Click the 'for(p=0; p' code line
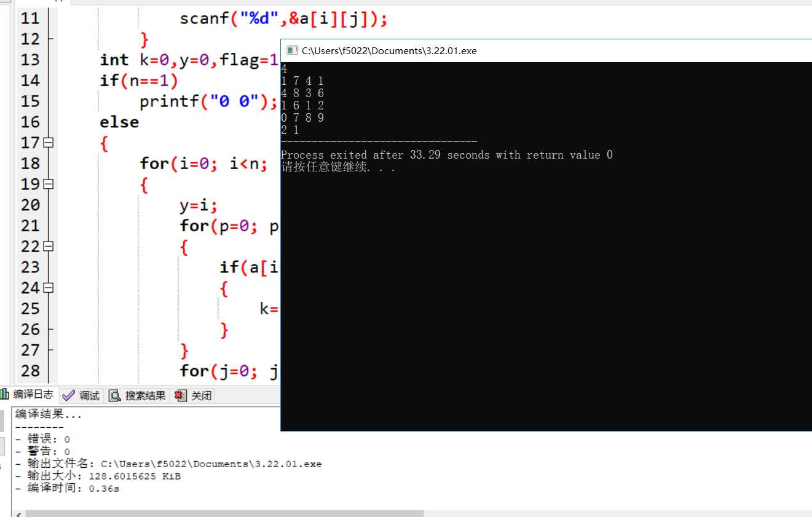Screen dimensions: 812x517 (x=230, y=226)
